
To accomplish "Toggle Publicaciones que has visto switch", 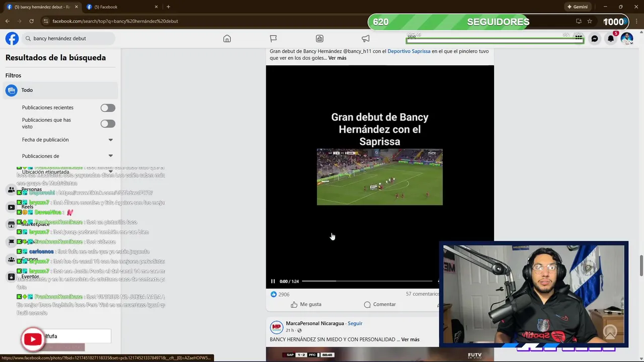I will [108, 124].
